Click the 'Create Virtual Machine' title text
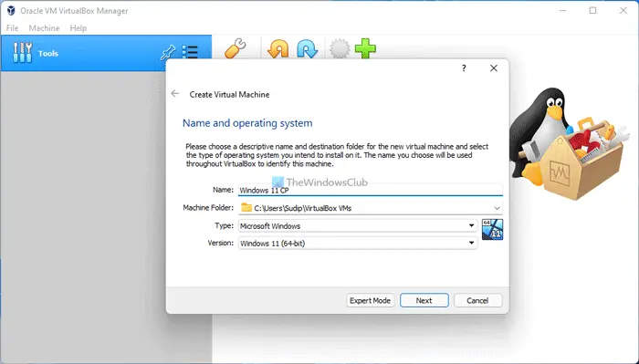 point(229,95)
